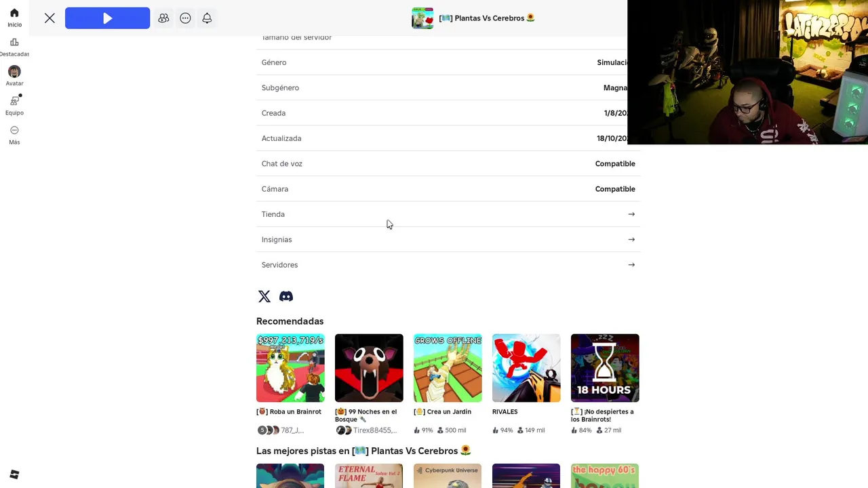868x488 pixels.
Task: Click the Roblox logo icon in the sidebar
Action: click(x=14, y=474)
